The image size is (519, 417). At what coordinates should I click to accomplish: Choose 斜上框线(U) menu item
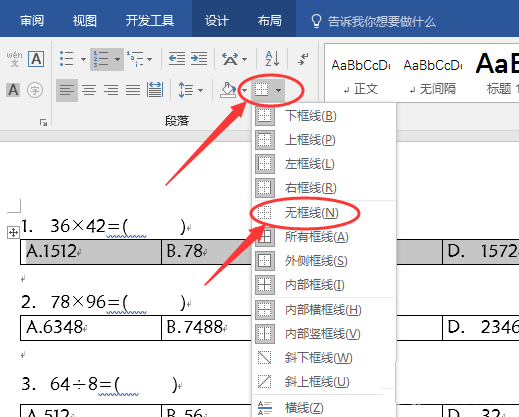pyautogui.click(x=325, y=382)
